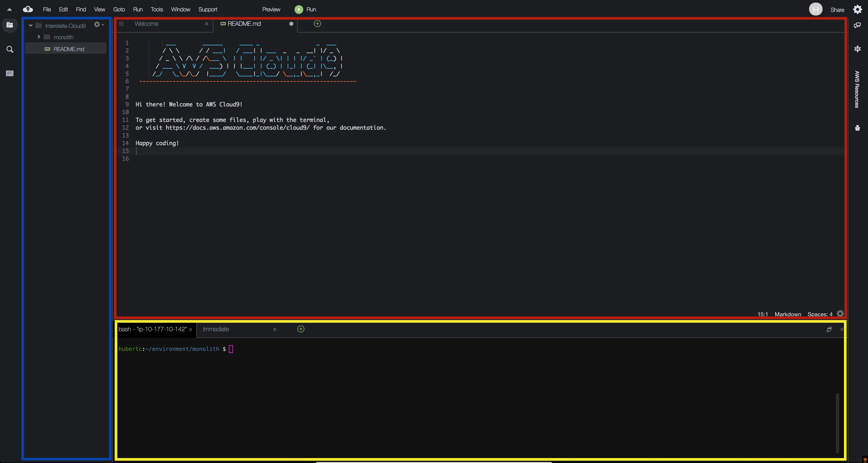Viewport: 868px width, 463px height.
Task: Add a new terminal tab with plus icon
Action: coord(300,329)
